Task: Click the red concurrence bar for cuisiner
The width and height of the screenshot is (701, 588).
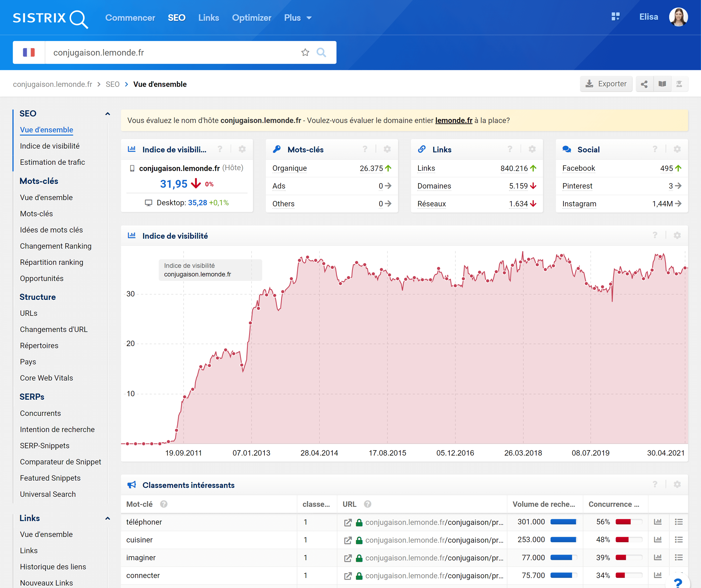Action: pos(629,539)
